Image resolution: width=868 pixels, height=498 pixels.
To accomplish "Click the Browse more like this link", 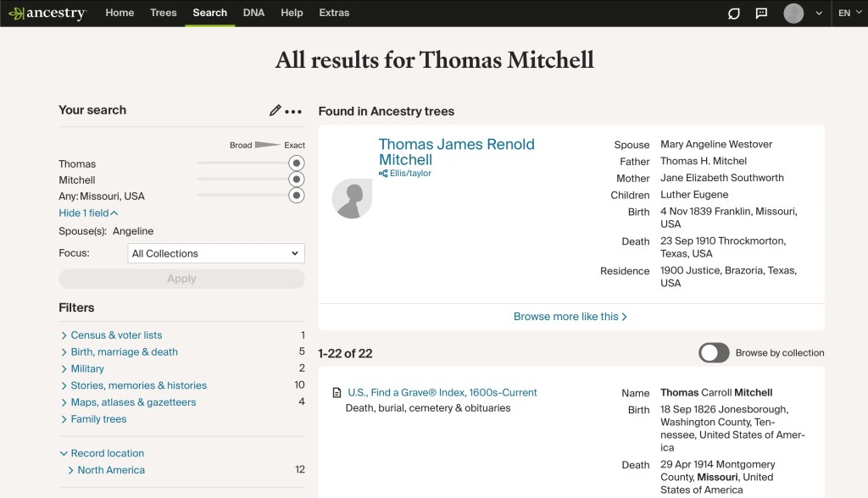I will [570, 317].
